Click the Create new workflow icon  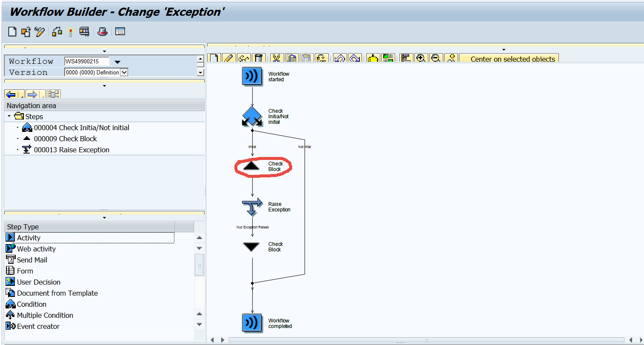(11, 31)
